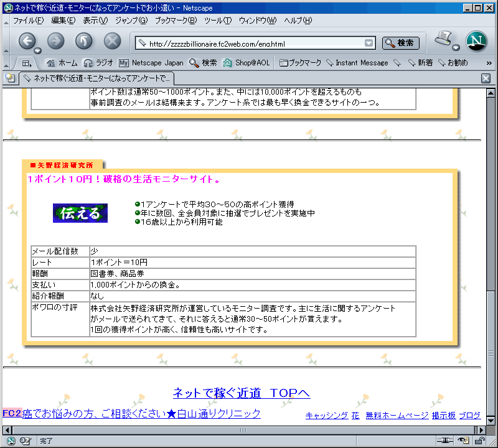Open the 癌でお悩みの方 clinic ad link

pyautogui.click(x=142, y=413)
